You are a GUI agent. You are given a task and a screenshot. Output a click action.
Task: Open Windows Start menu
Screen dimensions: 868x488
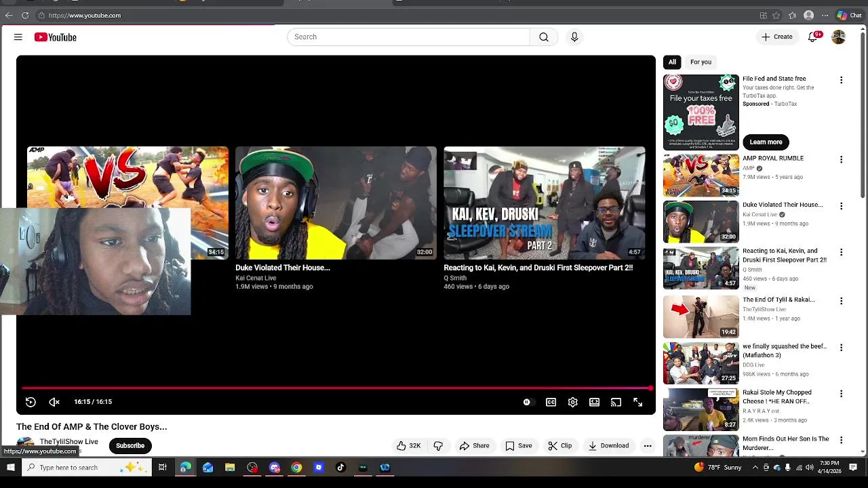pyautogui.click(x=11, y=468)
